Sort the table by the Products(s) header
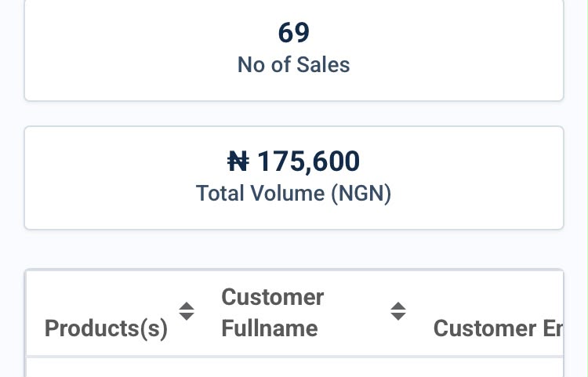Viewport: 588px width, 377px height. click(106, 328)
